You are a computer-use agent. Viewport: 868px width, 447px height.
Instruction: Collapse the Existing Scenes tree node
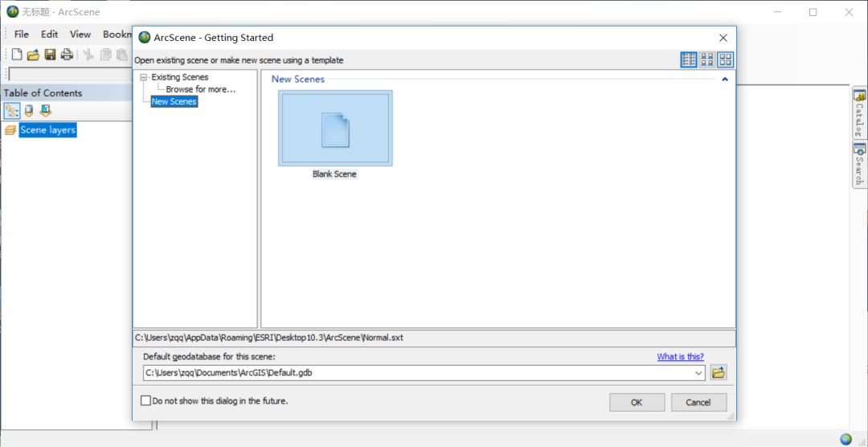tap(144, 77)
